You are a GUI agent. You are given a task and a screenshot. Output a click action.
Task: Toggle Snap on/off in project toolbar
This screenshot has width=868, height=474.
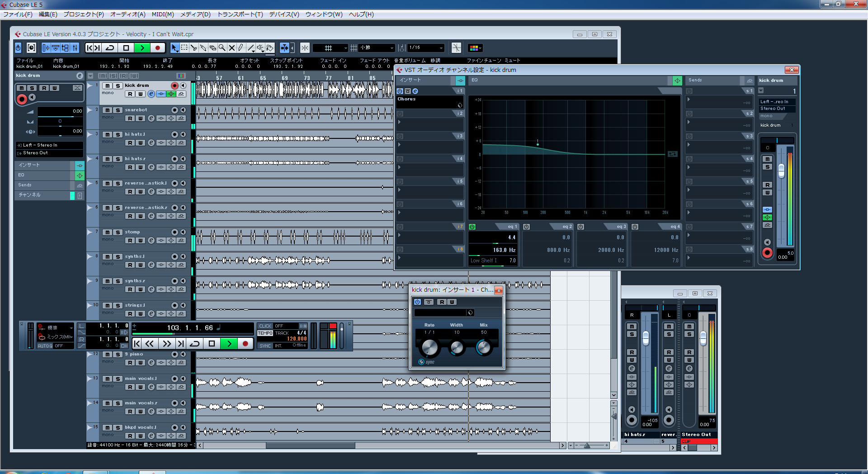point(305,48)
